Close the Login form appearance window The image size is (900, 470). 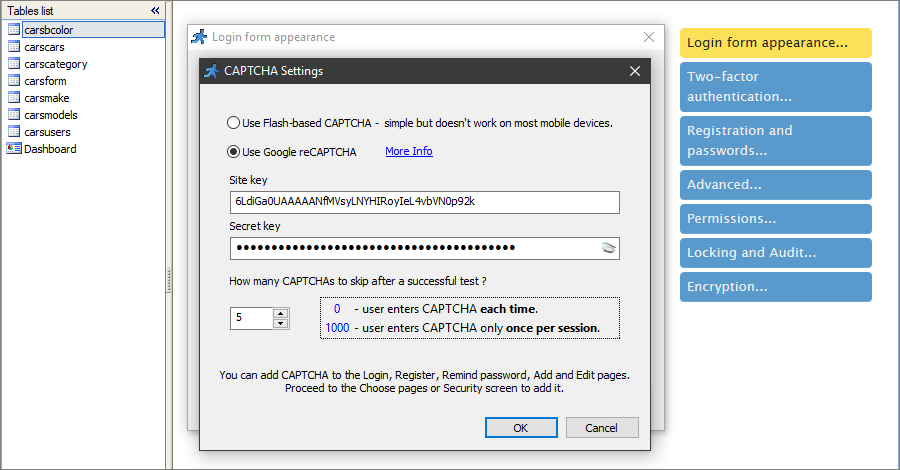[x=649, y=37]
